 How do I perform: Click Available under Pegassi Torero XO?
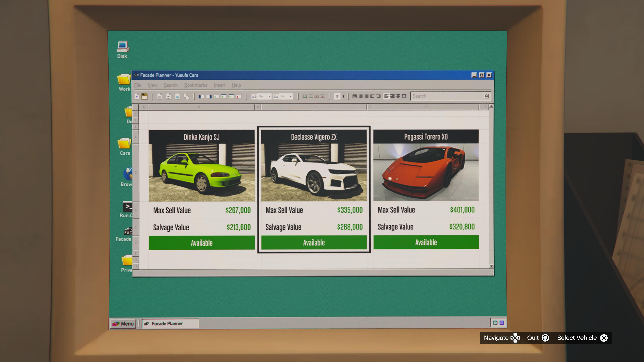click(426, 242)
